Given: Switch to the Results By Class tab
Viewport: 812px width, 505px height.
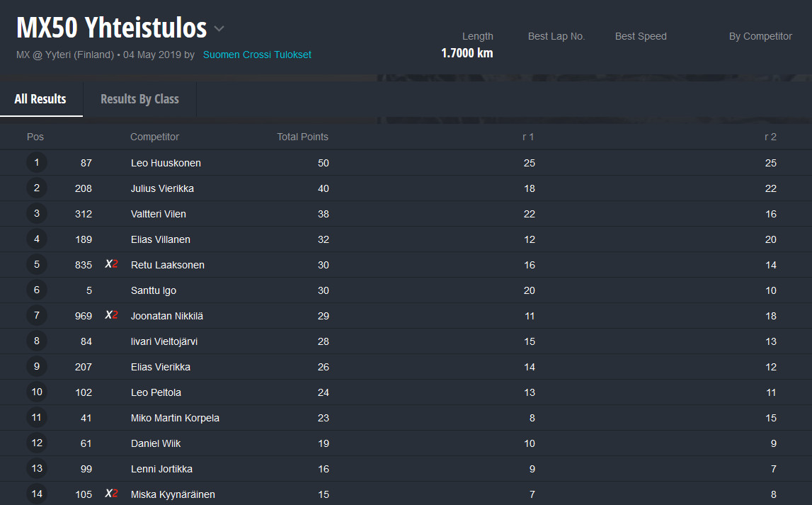Looking at the screenshot, I should 140,99.
